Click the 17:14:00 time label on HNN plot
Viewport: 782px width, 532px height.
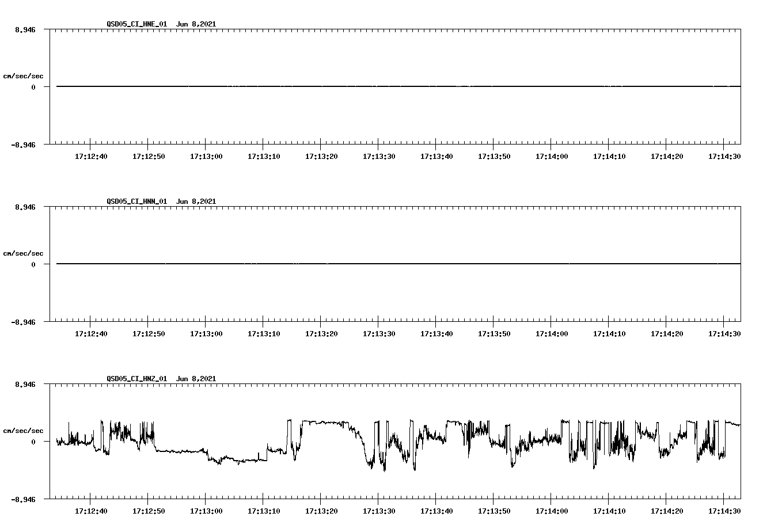[x=552, y=334]
